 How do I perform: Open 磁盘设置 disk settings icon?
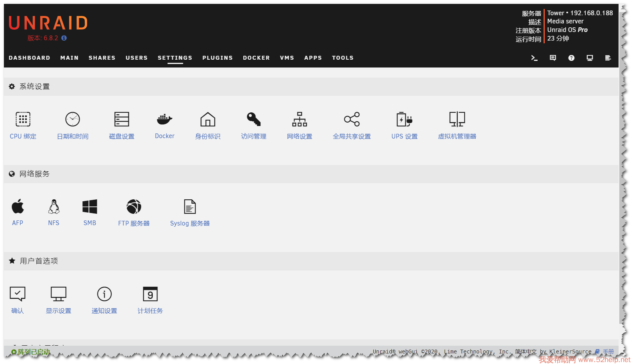121,119
